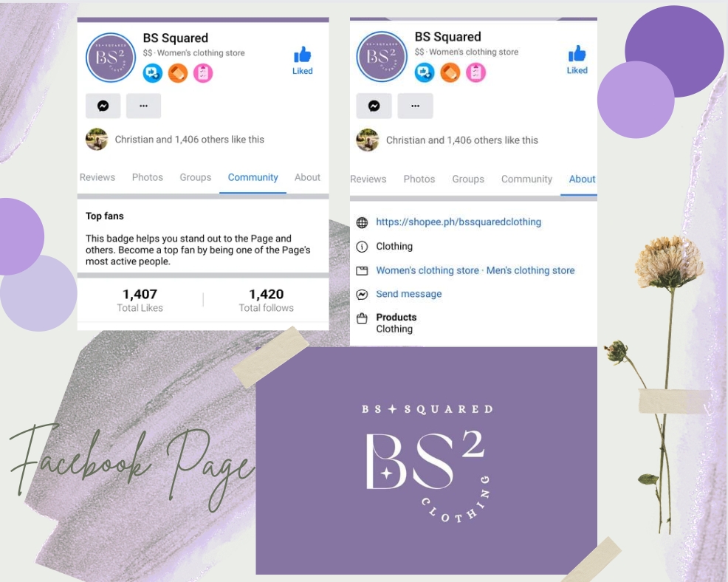Select the About tab on right page
This screenshot has height=582, width=728.
(x=582, y=179)
